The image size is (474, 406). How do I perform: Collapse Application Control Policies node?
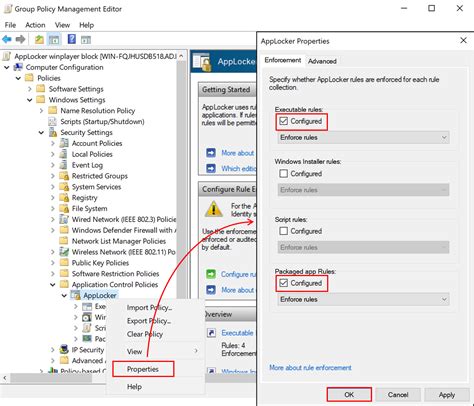[53, 285]
